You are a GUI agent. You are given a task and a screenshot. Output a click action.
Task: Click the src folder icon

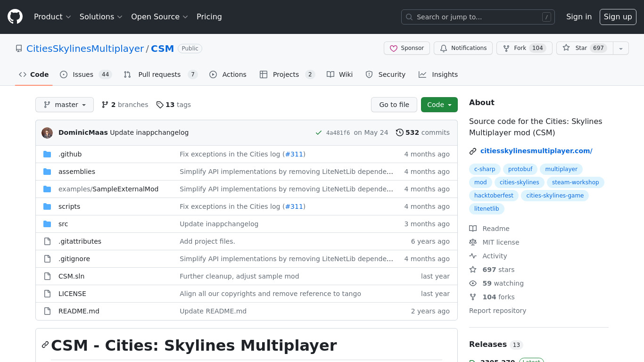point(47,224)
